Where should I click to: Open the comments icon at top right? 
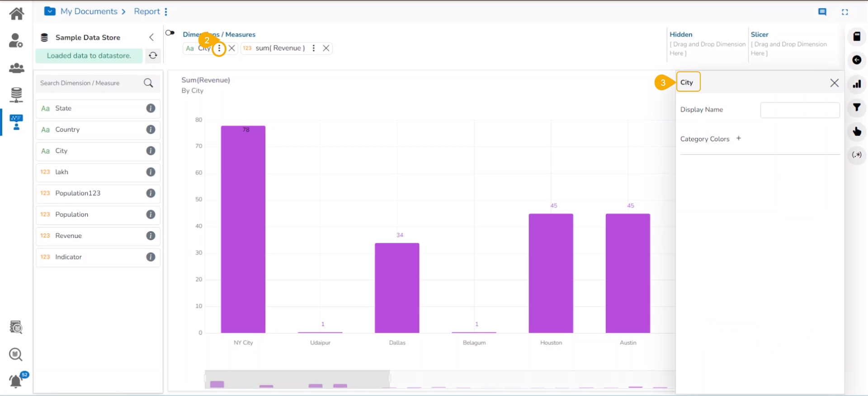[x=822, y=12]
